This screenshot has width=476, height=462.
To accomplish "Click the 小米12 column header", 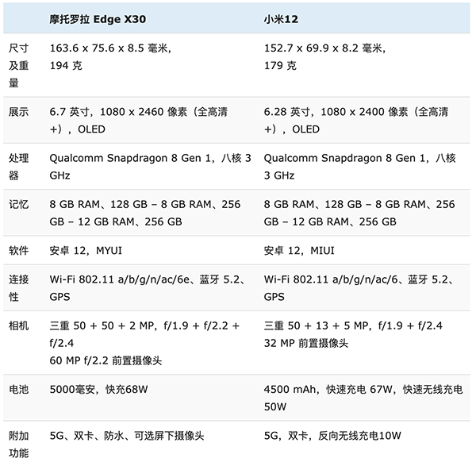I will (x=286, y=17).
